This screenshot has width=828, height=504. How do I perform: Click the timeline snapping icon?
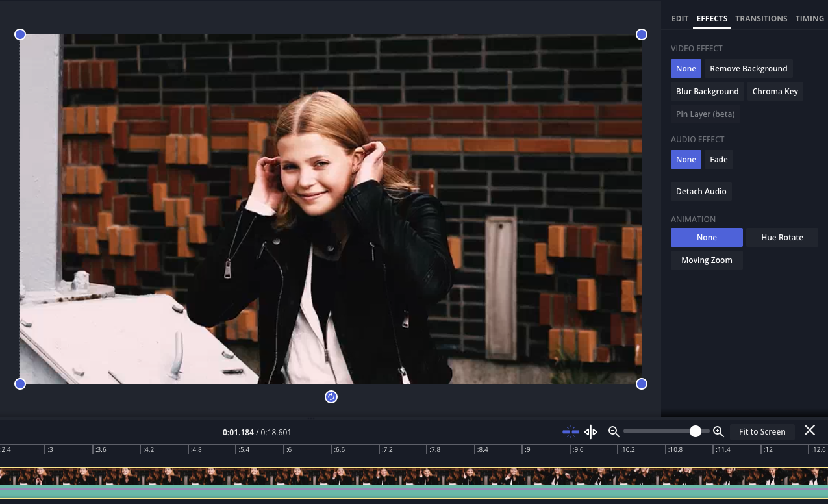(570, 431)
